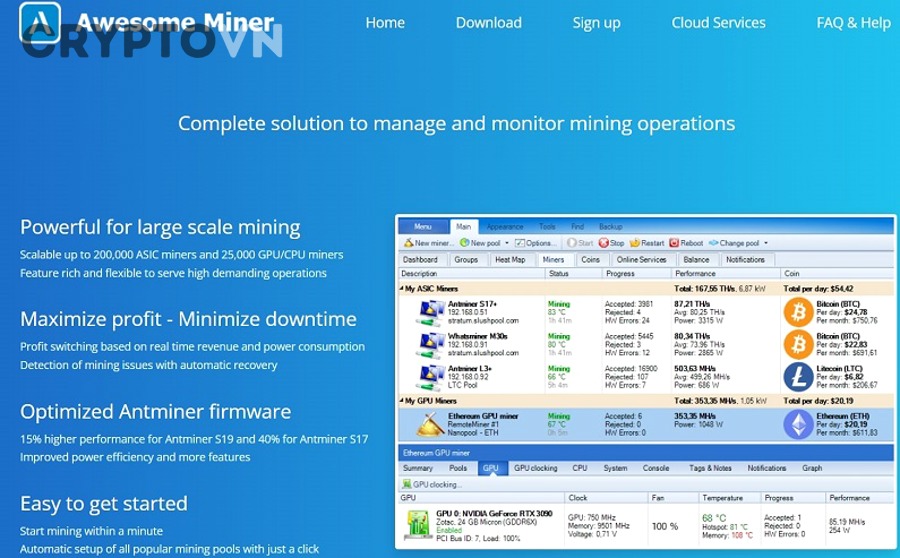Image resolution: width=900 pixels, height=558 pixels.
Task: Click the Restart toolbar icon
Action: (x=634, y=243)
